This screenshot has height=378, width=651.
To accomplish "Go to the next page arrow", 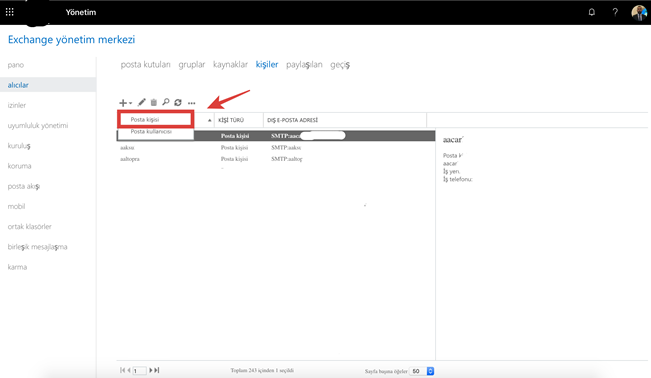I will (151, 370).
